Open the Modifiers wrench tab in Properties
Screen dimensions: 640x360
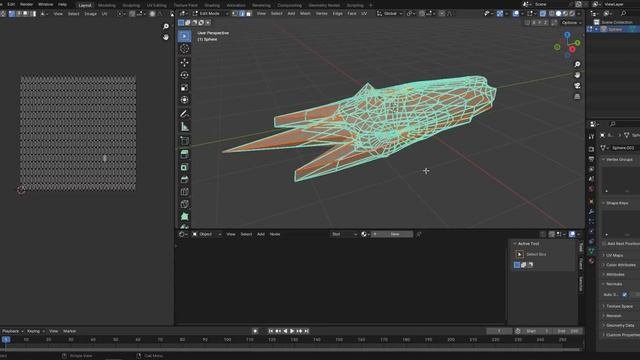click(x=591, y=211)
